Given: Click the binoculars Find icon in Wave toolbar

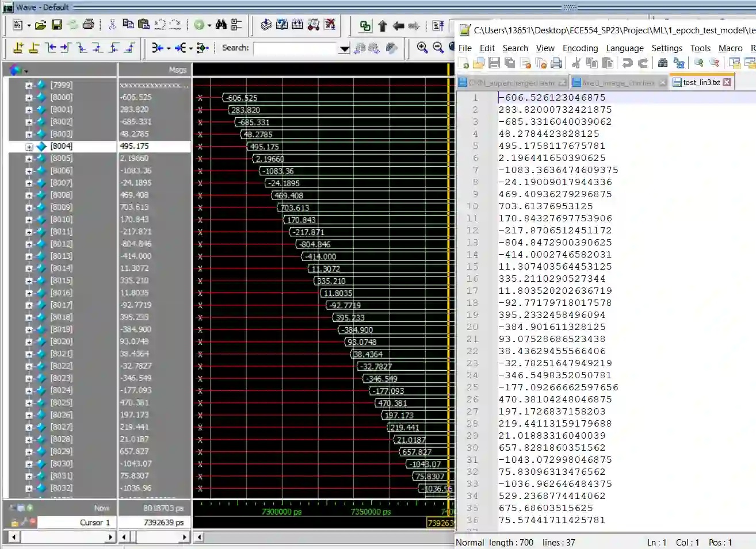Looking at the screenshot, I should (221, 25).
